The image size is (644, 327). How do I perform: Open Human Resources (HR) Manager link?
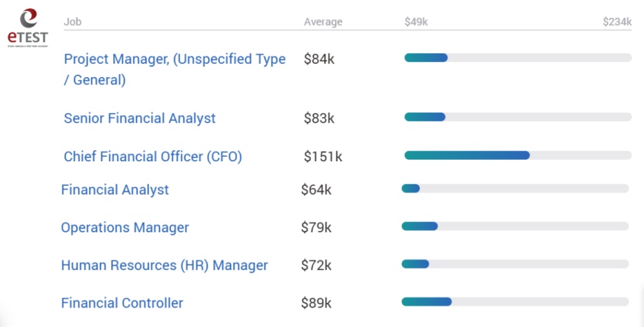click(164, 265)
